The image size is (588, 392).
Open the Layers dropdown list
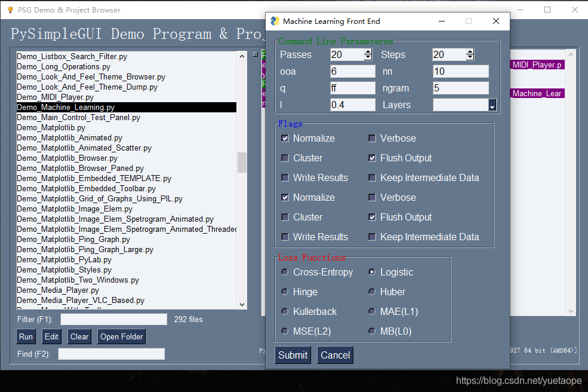point(492,105)
